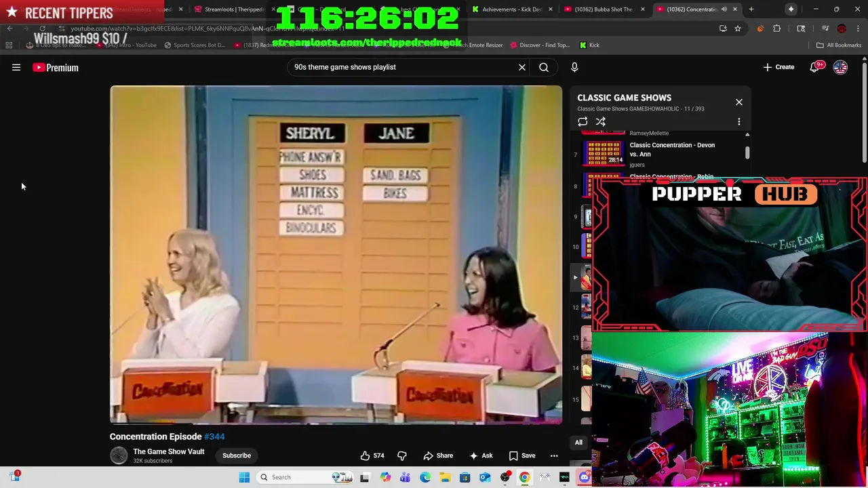This screenshot has width=868, height=488.
Task: Start voice search with microphone
Action: 574,67
